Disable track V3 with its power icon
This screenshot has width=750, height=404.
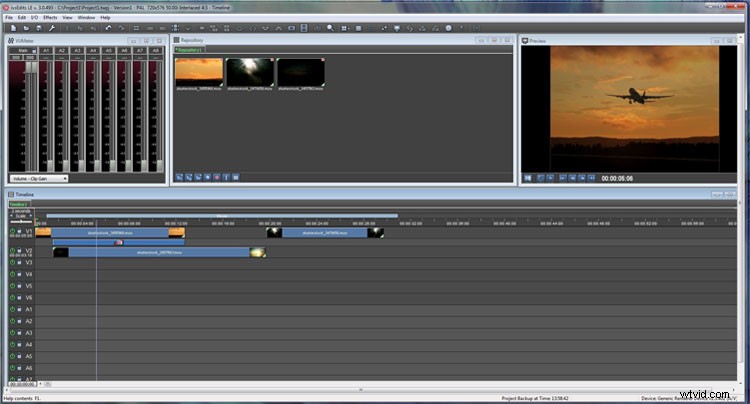coord(12,262)
